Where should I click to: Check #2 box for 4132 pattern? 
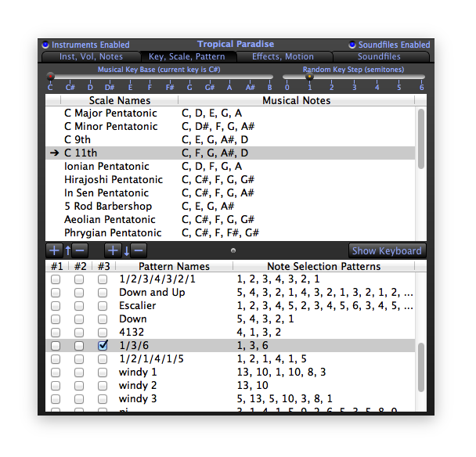[x=79, y=333]
